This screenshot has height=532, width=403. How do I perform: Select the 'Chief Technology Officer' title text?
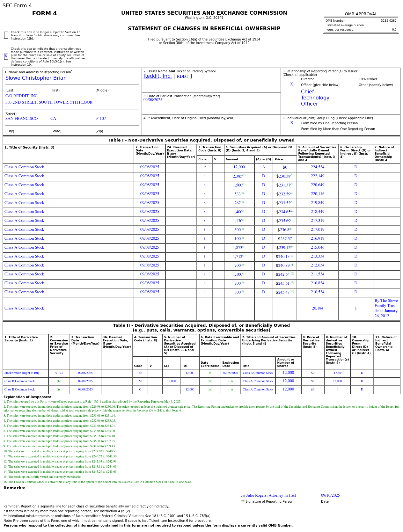[x=315, y=98]
